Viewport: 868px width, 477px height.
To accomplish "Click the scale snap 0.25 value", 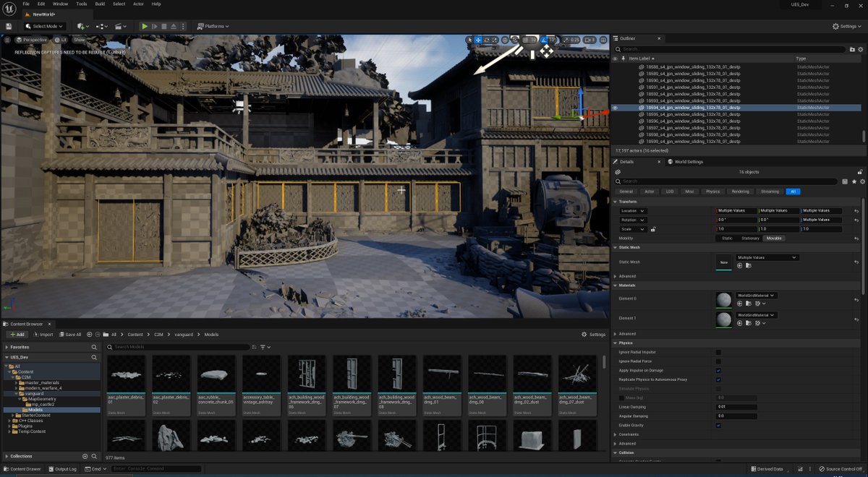I will pyautogui.click(x=574, y=40).
